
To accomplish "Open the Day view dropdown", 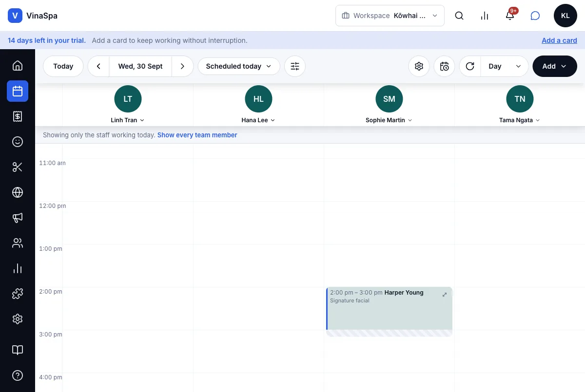I will click(505, 66).
